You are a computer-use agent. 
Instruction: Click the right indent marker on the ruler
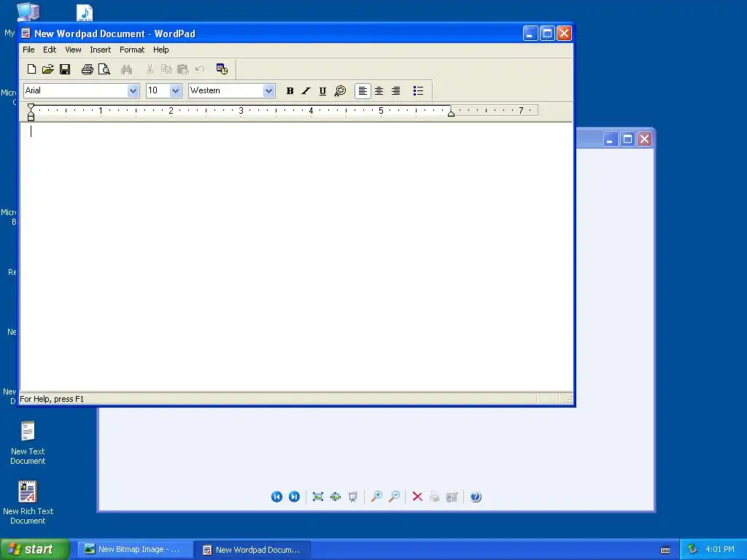coord(451,113)
